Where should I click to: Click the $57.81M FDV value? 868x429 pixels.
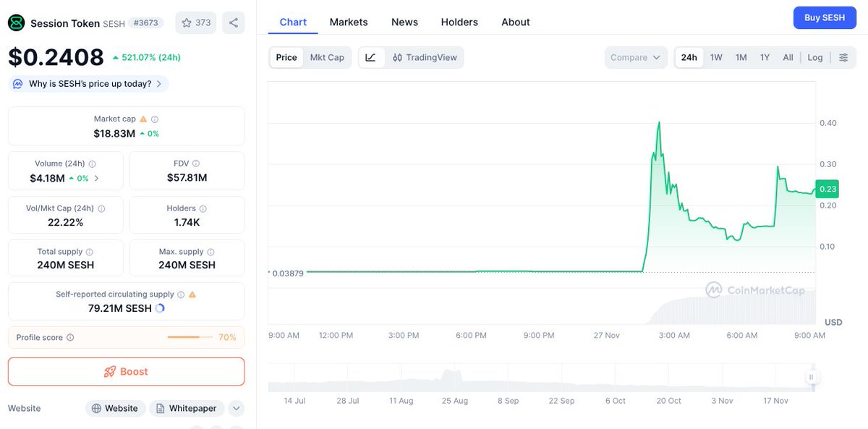click(187, 178)
